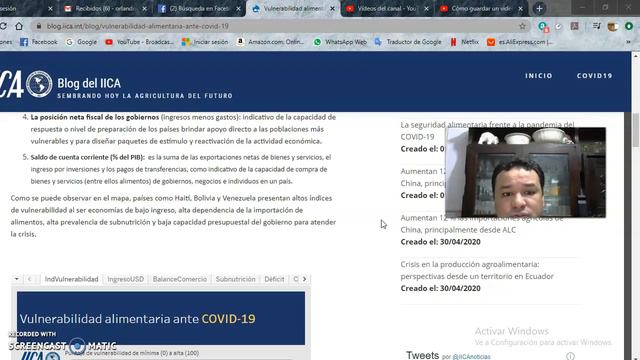The height and width of the screenshot is (360, 640).
Task: Open the tab list dropdown arrow
Action: [x=16, y=279]
